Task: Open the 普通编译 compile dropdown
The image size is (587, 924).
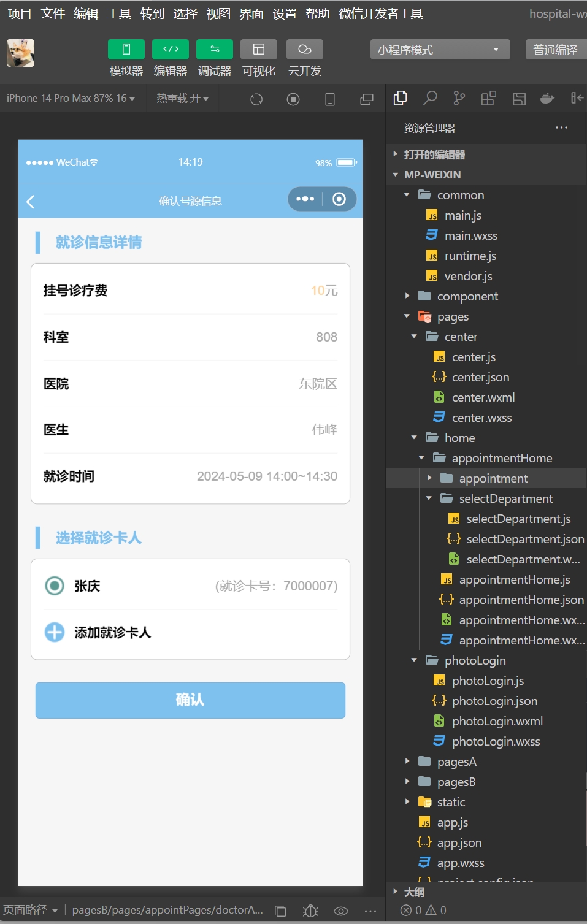Action: [x=556, y=50]
